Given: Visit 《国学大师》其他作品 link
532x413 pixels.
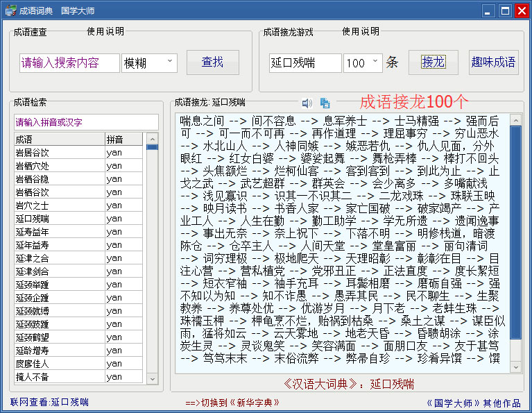Looking at the screenshot, I should tap(472, 403).
